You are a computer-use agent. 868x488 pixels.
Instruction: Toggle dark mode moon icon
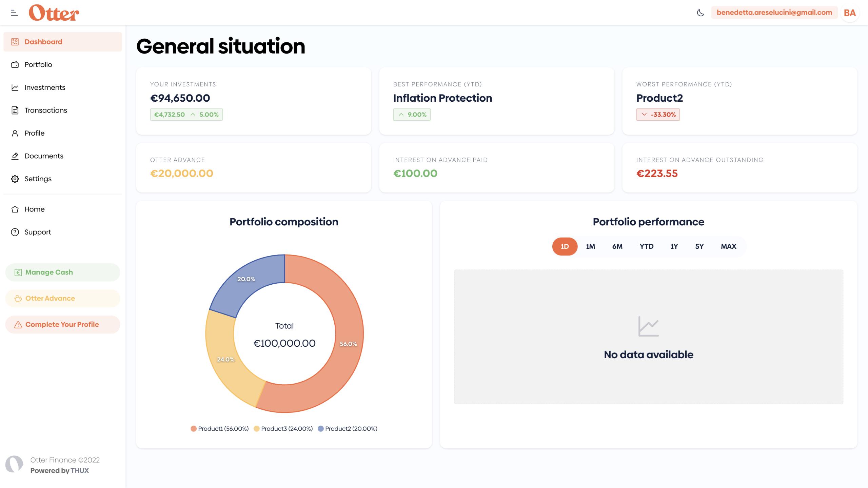(701, 13)
